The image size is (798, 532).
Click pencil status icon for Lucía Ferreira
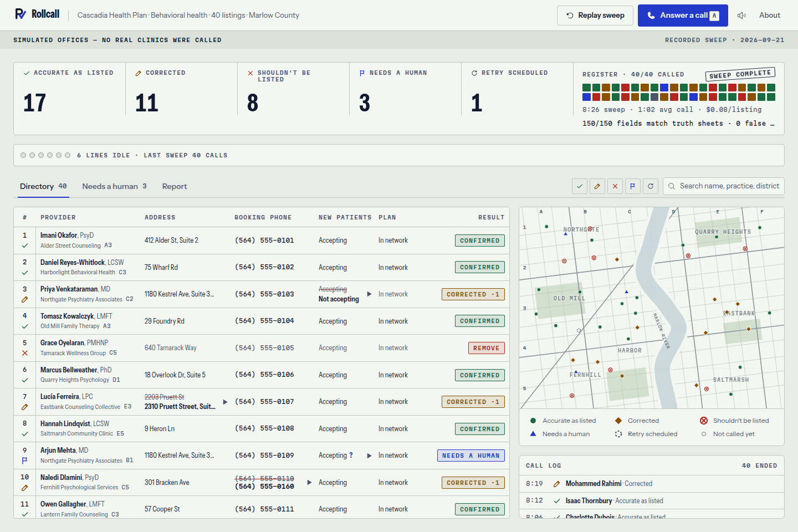click(25, 407)
